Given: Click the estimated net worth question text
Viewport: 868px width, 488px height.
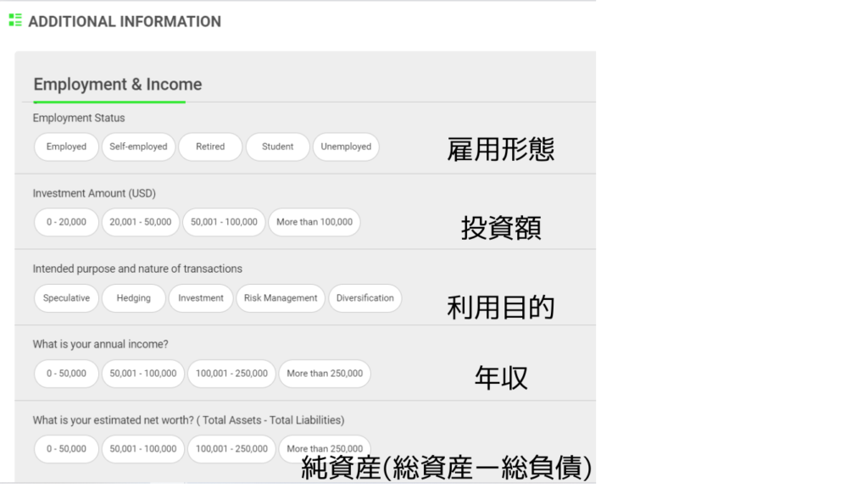Looking at the screenshot, I should pyautogui.click(x=188, y=420).
